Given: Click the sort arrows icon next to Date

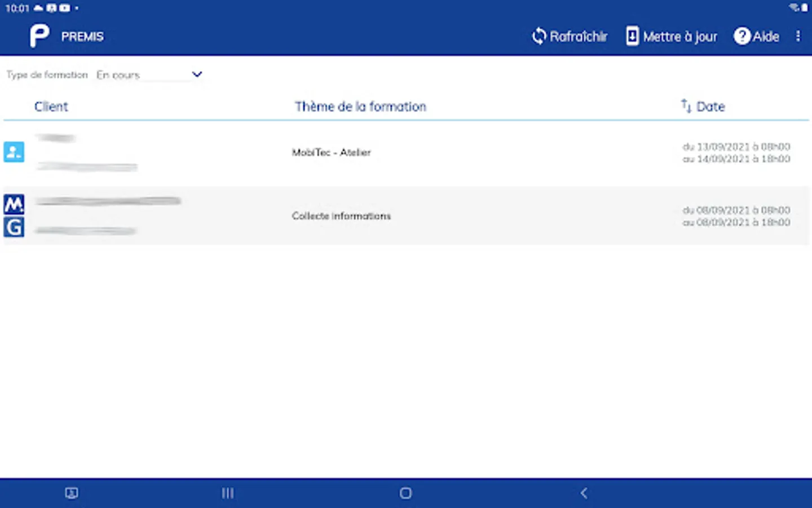Looking at the screenshot, I should pos(686,106).
